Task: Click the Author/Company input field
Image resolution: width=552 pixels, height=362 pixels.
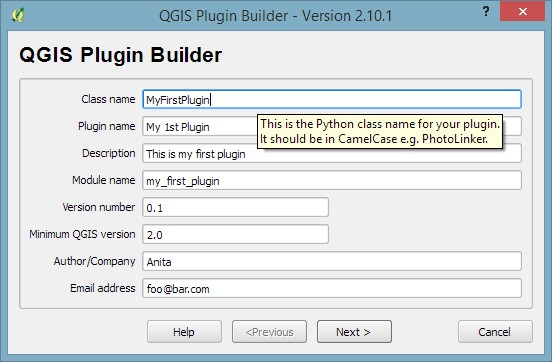Action: pyautogui.click(x=332, y=261)
